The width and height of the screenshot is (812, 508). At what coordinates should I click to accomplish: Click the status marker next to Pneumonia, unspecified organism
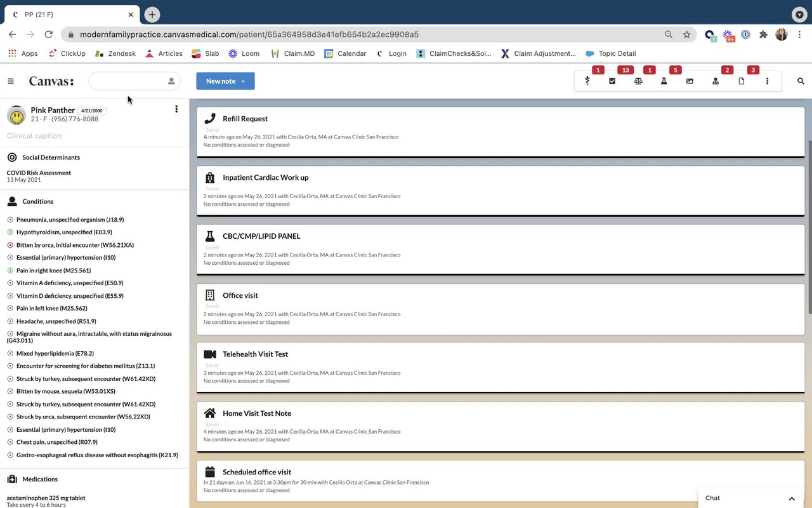pyautogui.click(x=10, y=220)
